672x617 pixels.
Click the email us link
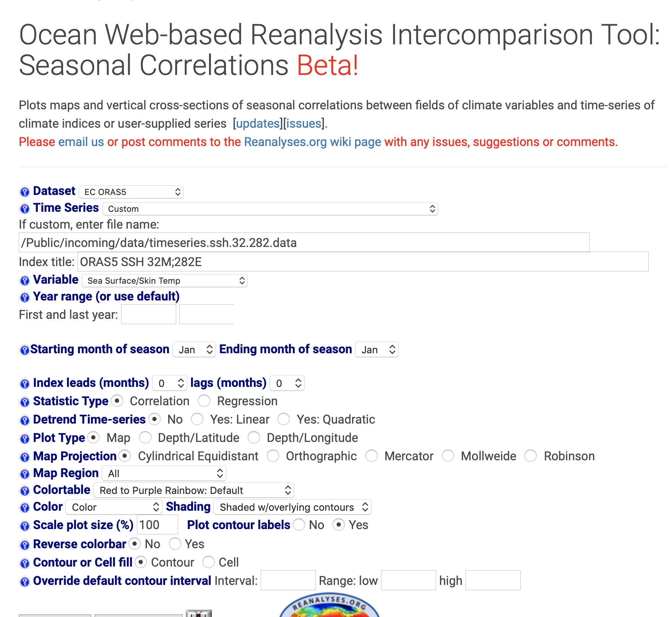coord(81,142)
